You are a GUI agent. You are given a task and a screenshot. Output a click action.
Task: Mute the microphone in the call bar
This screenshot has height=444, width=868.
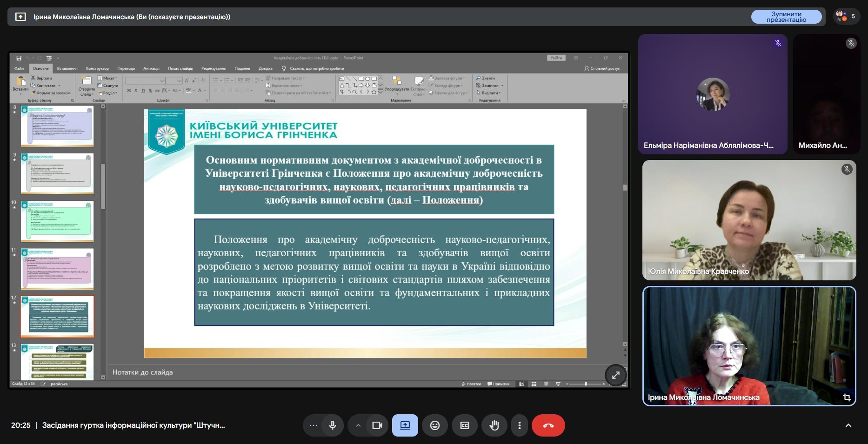pyautogui.click(x=332, y=425)
